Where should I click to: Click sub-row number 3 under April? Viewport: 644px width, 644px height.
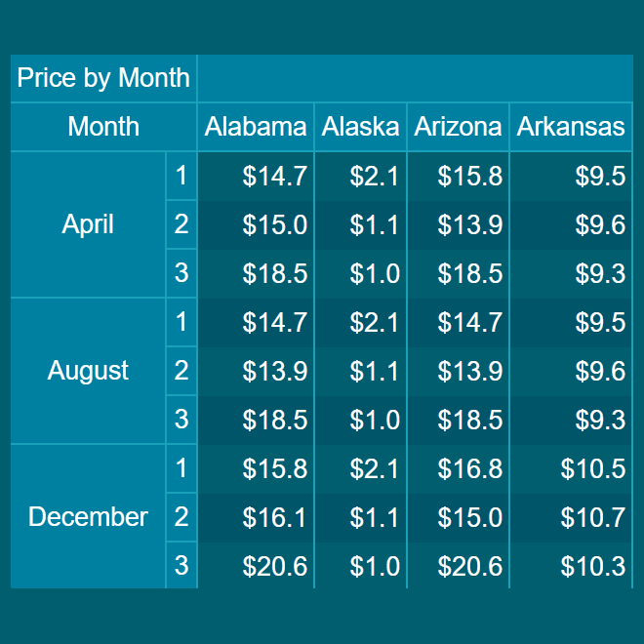(x=181, y=273)
